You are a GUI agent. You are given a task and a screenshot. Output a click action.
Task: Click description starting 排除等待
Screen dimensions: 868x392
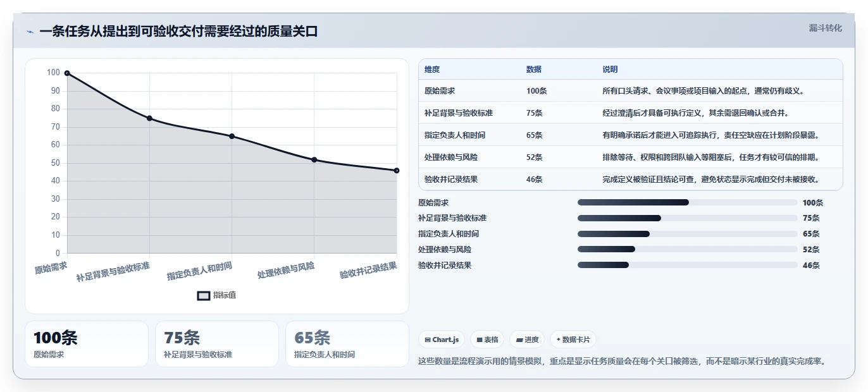[711, 157]
